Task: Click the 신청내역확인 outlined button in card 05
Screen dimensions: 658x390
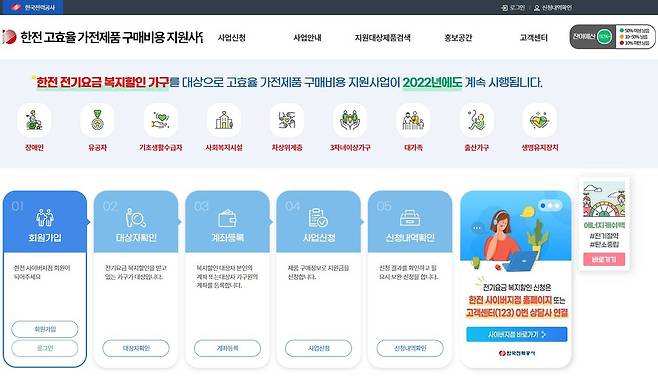Action: click(x=410, y=348)
